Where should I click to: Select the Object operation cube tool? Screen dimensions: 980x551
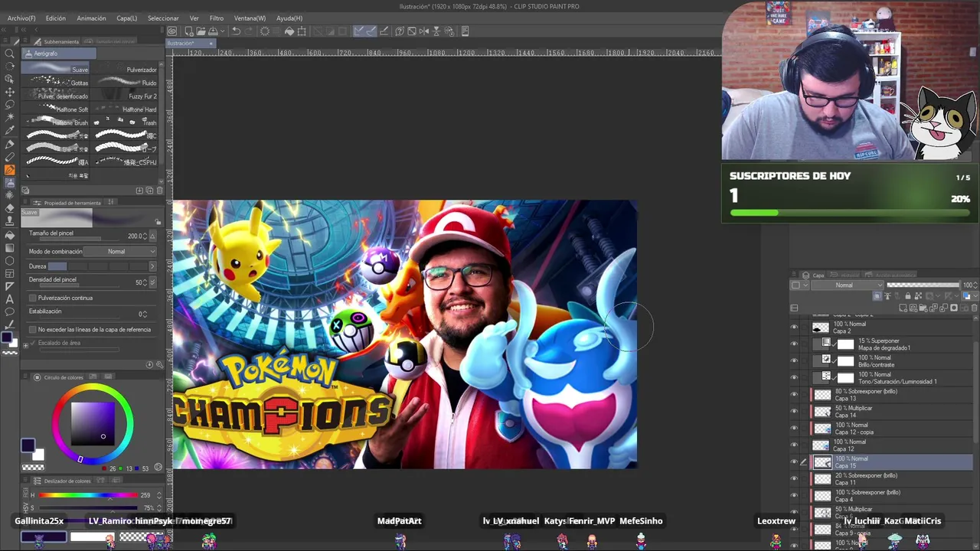coord(10,79)
